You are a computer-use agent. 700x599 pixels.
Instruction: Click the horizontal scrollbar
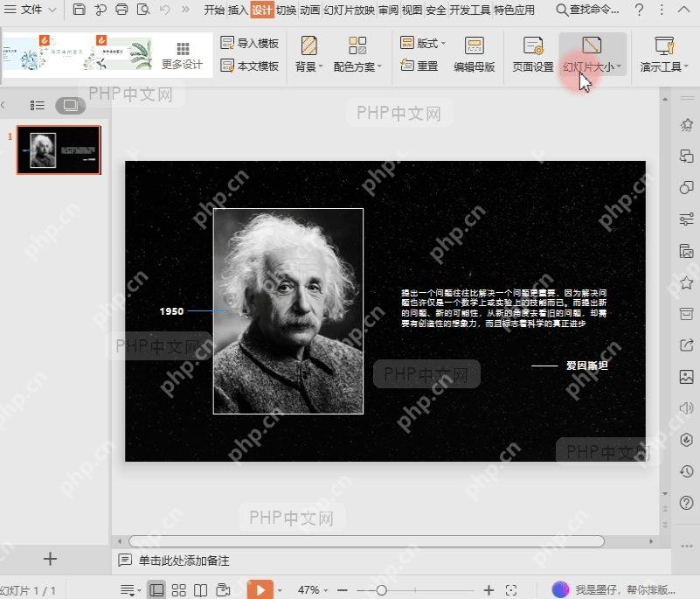pyautogui.click(x=366, y=541)
